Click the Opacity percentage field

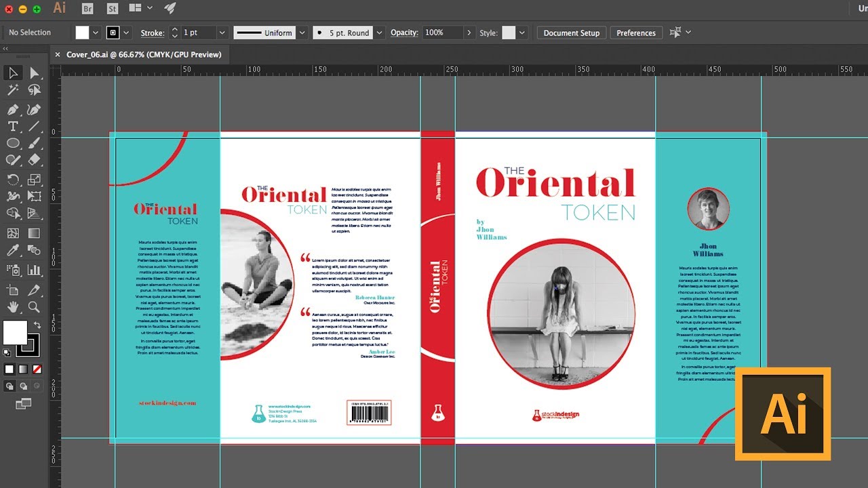442,33
